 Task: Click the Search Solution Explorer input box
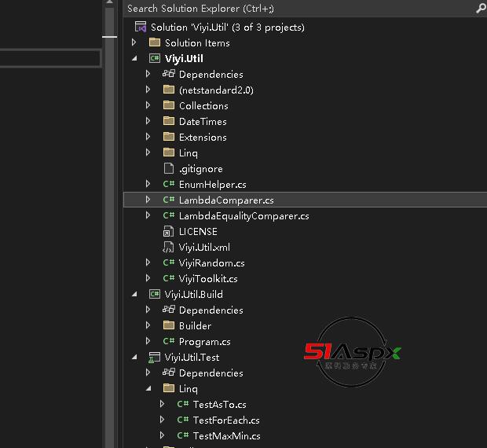298,8
